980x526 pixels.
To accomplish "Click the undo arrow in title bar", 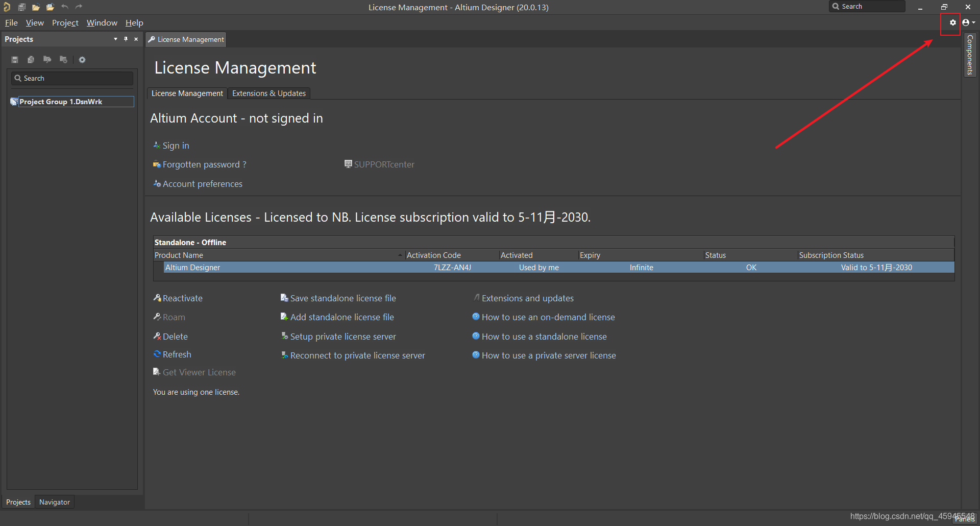I will pos(65,7).
